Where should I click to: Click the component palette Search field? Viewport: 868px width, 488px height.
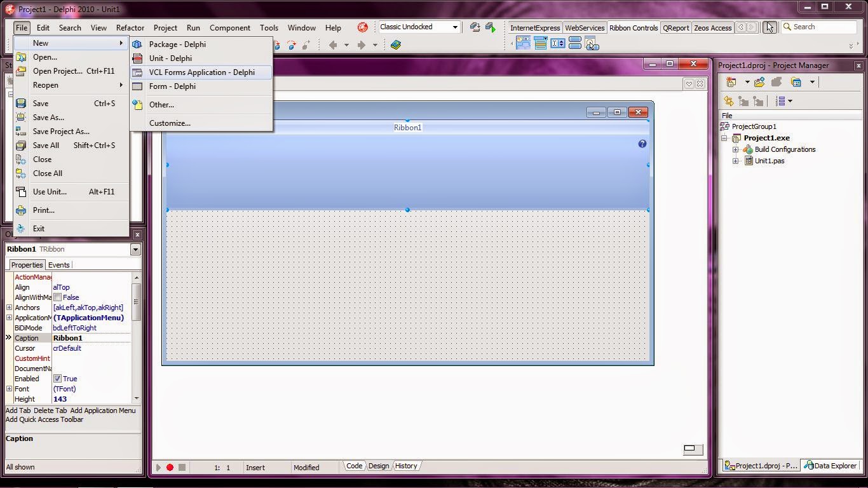(820, 27)
